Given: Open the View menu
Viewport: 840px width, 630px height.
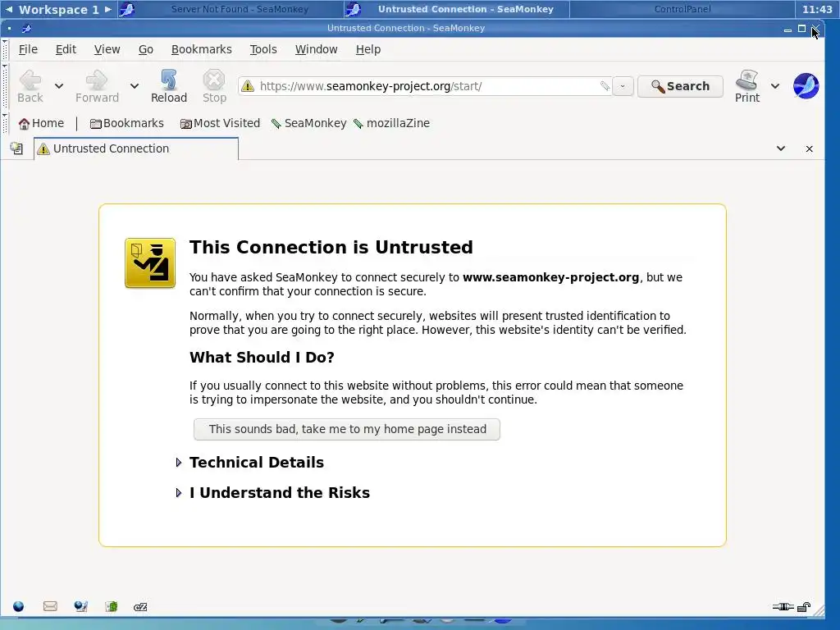Looking at the screenshot, I should [x=107, y=49].
